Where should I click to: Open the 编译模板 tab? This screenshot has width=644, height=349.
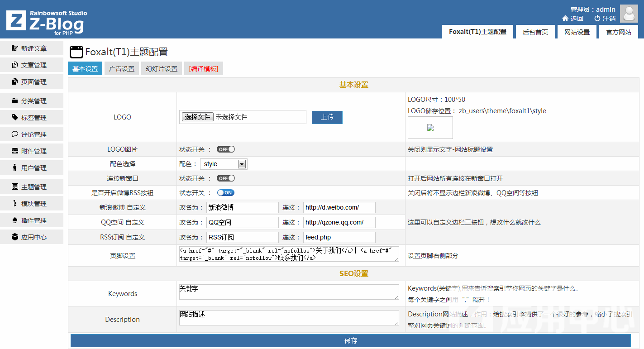[204, 69]
